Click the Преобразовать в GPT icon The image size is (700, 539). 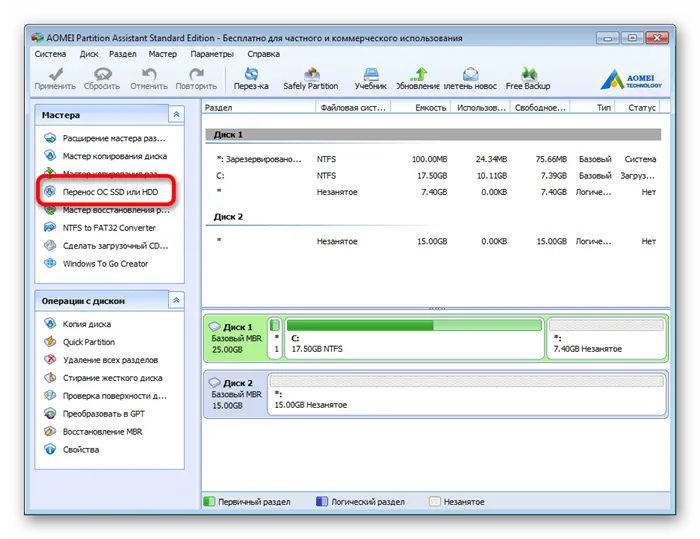click(50, 414)
